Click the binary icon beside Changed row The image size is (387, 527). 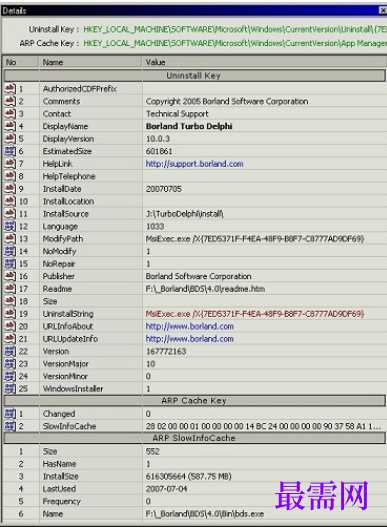tap(10, 414)
